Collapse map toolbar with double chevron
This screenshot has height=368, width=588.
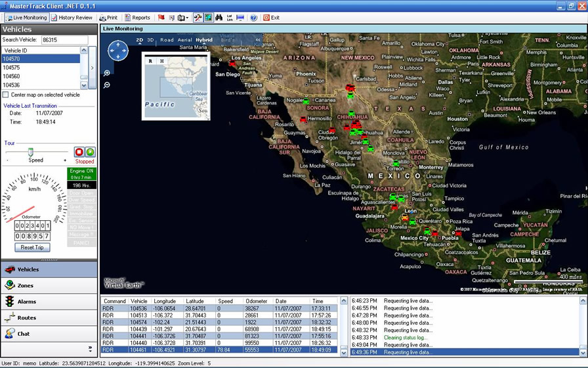tap(258, 40)
